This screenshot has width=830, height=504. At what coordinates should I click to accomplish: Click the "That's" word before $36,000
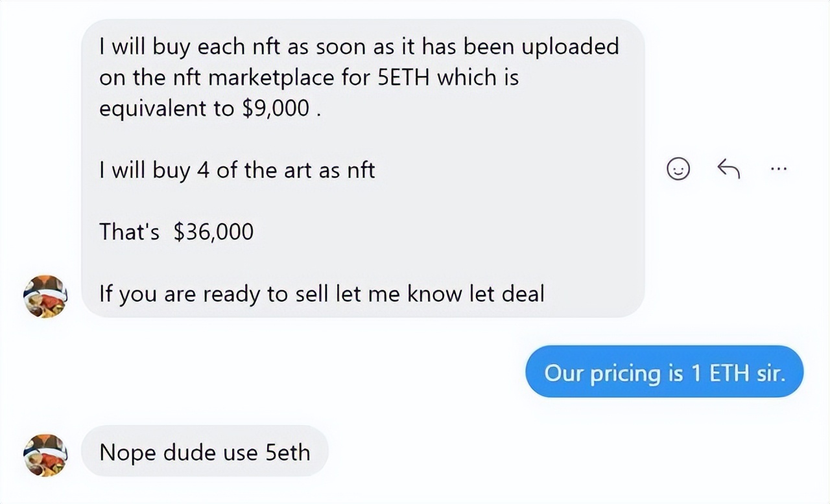(129, 231)
